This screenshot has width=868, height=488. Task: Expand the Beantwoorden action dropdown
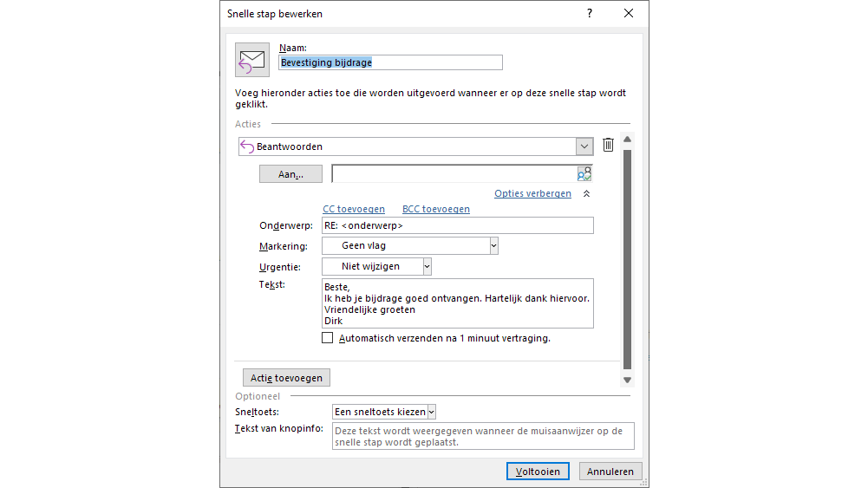coord(584,146)
